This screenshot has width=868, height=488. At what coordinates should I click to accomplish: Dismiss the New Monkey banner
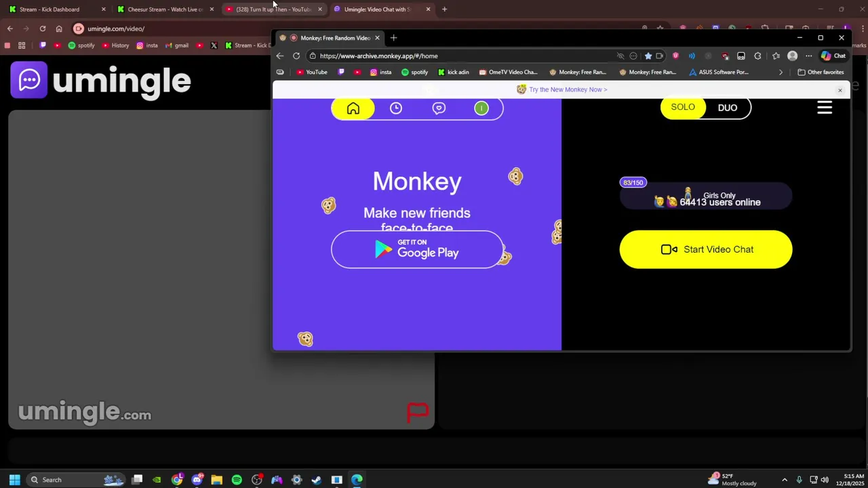click(840, 90)
